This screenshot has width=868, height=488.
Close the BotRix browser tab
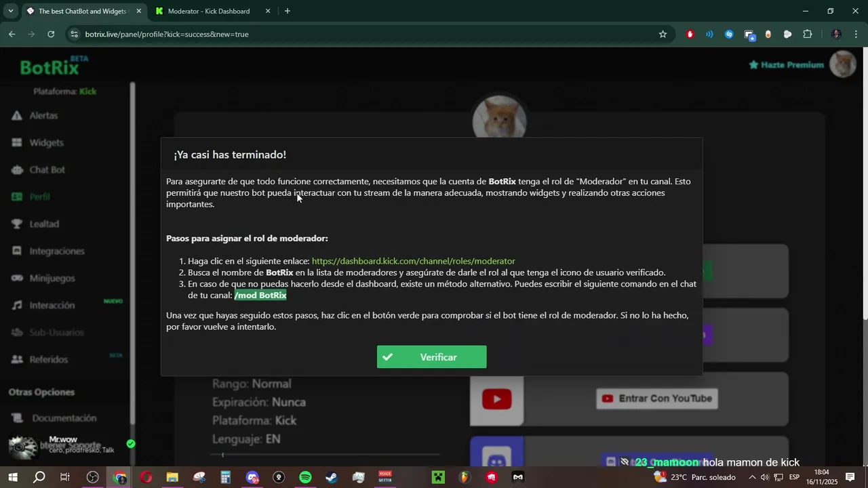[139, 11]
